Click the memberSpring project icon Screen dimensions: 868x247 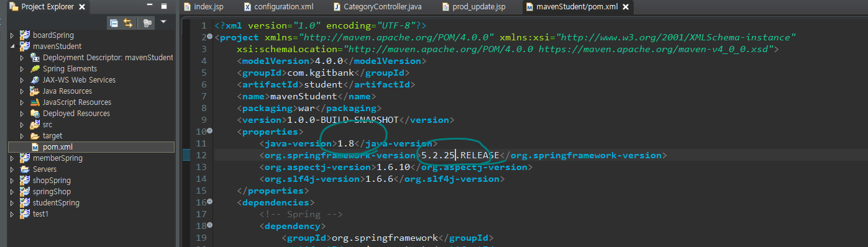(x=25, y=158)
